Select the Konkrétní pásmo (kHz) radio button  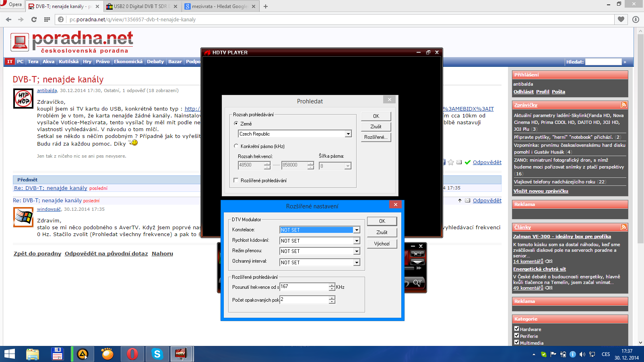click(x=236, y=146)
